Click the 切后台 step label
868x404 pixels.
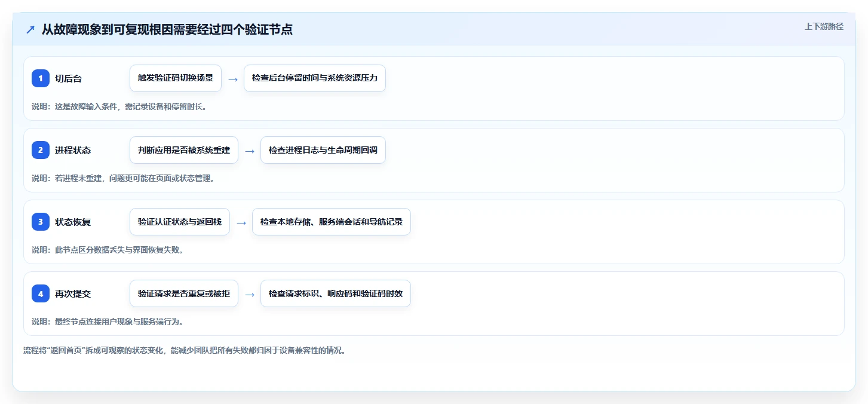click(x=68, y=78)
